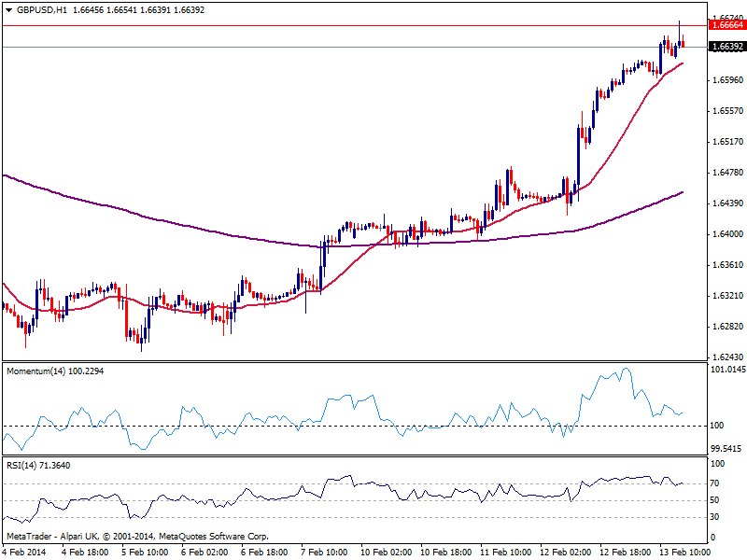Click the 1.65960 price axis label
This screenshot has height=560, width=747.
[x=727, y=80]
